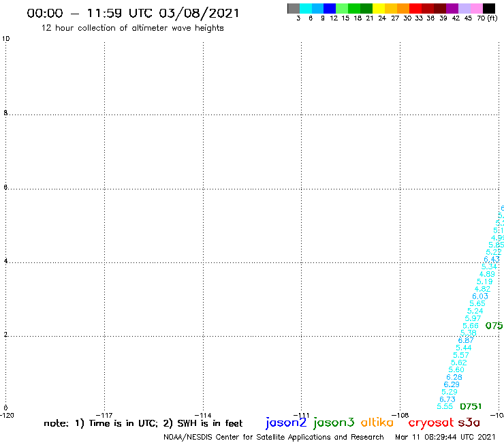Image resolution: width=504 pixels, height=443 pixels.
Task: Select the 5.24 wave height value
Action: pyautogui.click(x=475, y=311)
